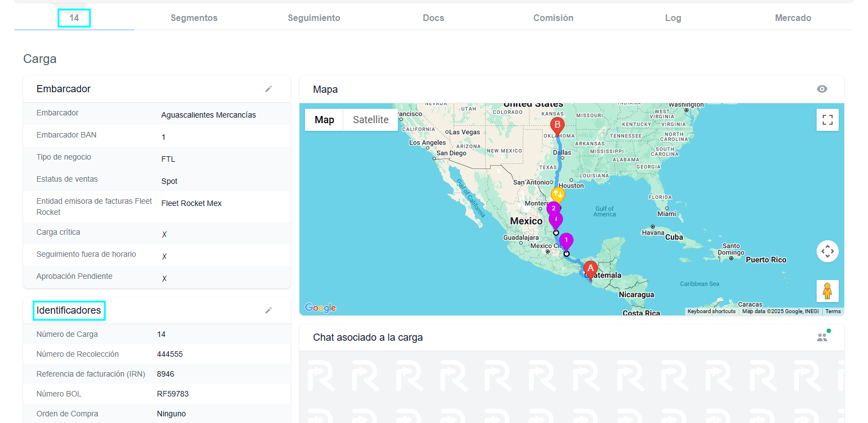The image size is (868, 423).
Task: Open fullscreen map view
Action: click(x=828, y=120)
